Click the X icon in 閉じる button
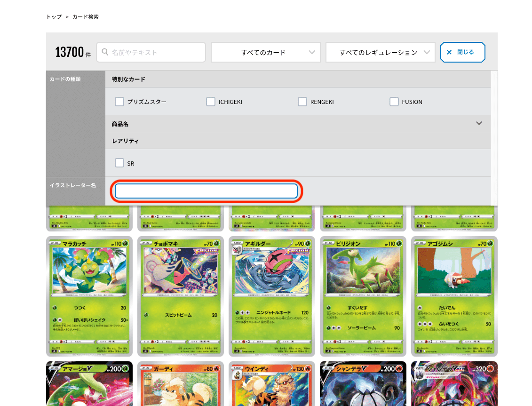Image resolution: width=532 pixels, height=406 pixels. click(449, 52)
